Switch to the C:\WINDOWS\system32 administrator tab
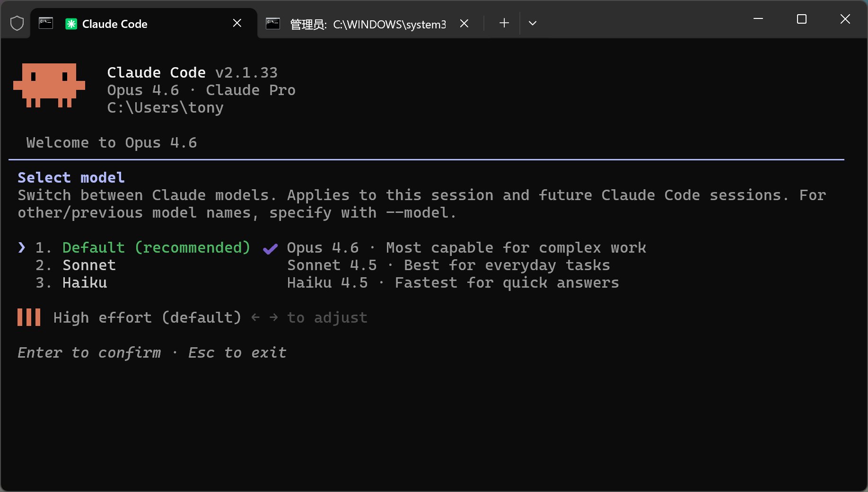The height and width of the screenshot is (492, 868). point(368,24)
